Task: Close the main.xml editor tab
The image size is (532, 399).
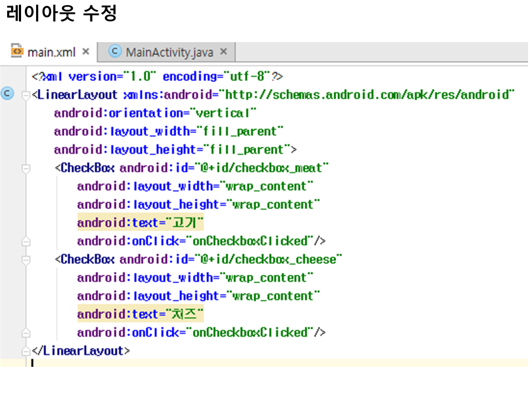Action: [86, 52]
